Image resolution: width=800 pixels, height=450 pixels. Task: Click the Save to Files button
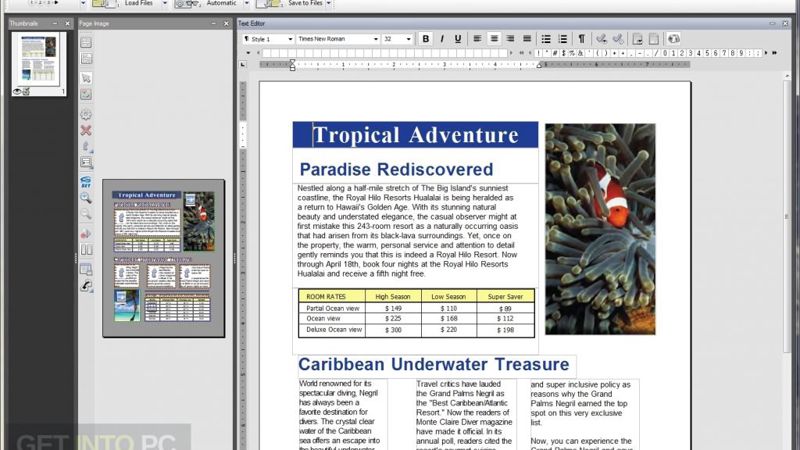click(290, 3)
